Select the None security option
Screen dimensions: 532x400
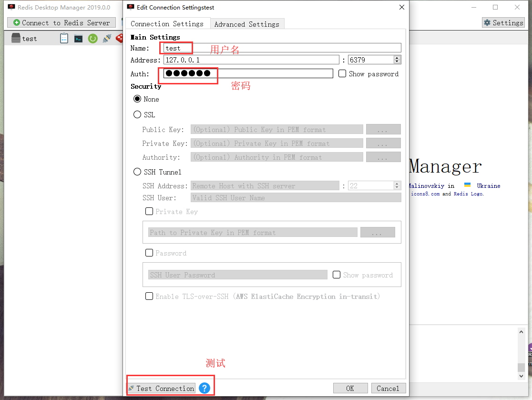pyautogui.click(x=137, y=99)
